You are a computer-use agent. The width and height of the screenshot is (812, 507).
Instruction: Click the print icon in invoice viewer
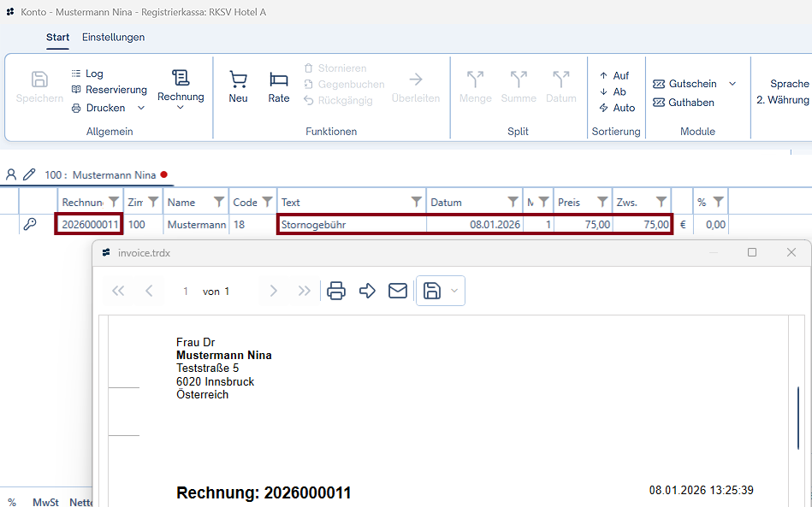[x=336, y=291]
